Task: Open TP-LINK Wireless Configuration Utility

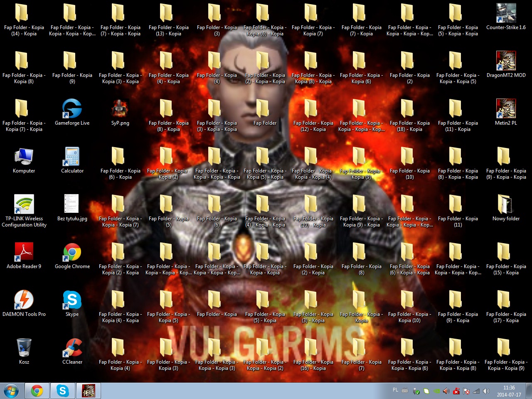Action: tap(24, 211)
